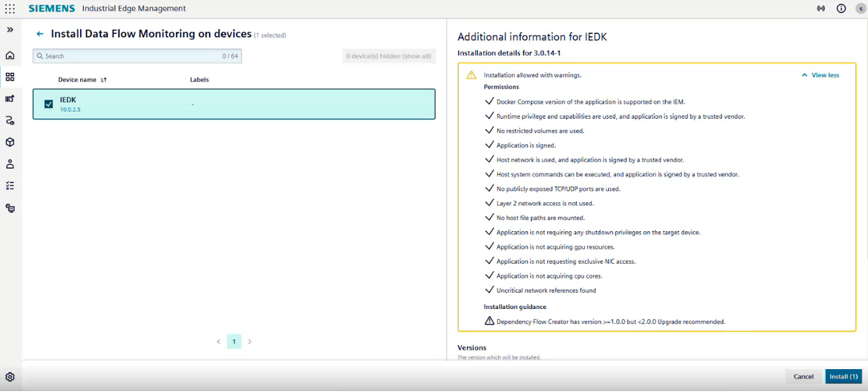
Task: Click the IEDK device name
Action: (x=68, y=100)
